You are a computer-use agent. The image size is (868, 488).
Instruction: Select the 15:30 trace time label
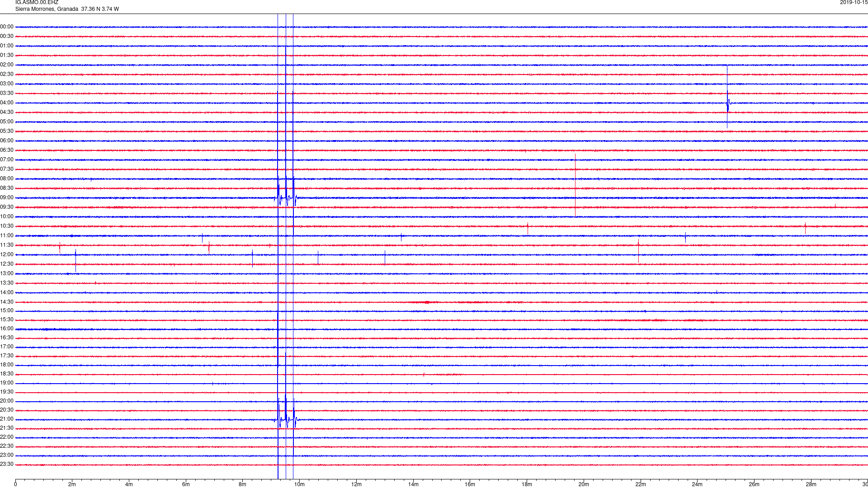click(7, 320)
